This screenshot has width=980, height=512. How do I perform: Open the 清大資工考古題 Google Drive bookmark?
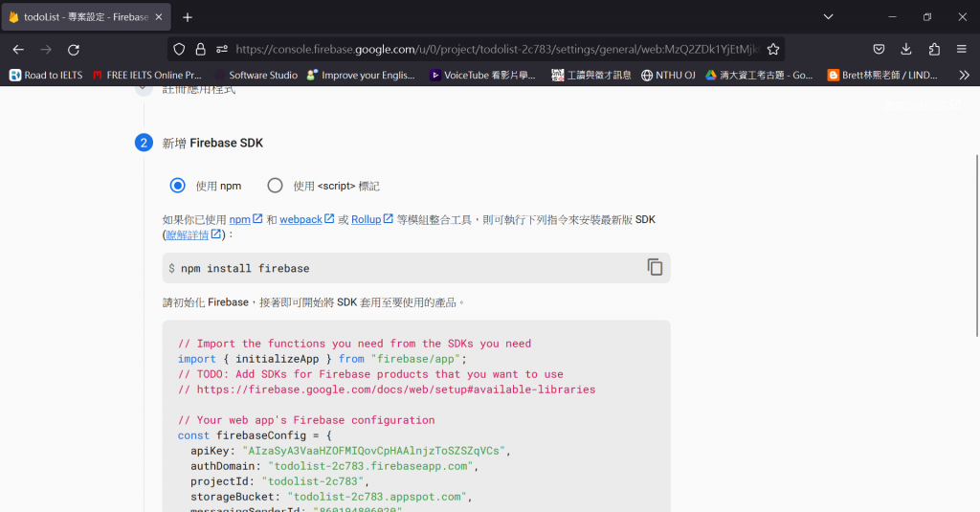759,75
